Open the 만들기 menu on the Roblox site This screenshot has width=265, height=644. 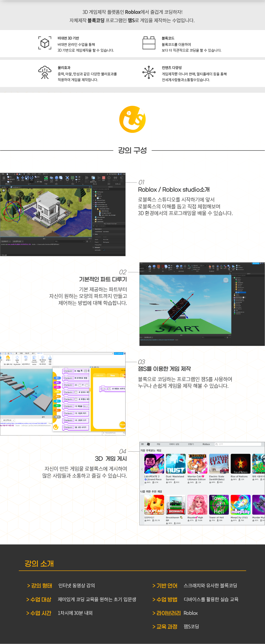191,444
